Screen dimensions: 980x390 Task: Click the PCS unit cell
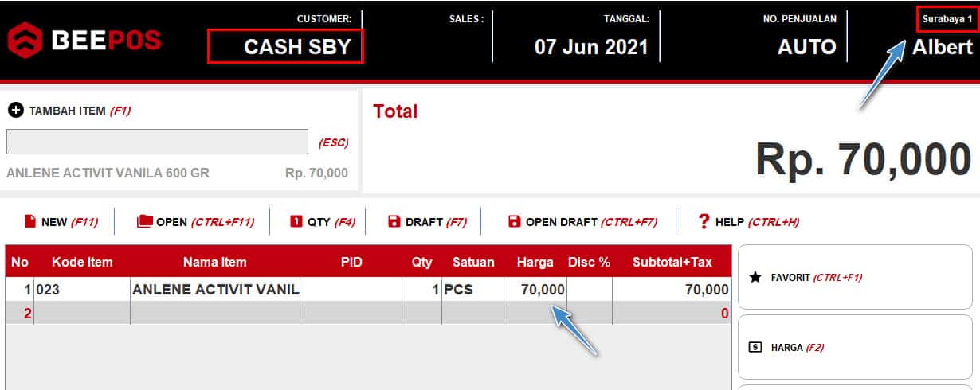(473, 290)
